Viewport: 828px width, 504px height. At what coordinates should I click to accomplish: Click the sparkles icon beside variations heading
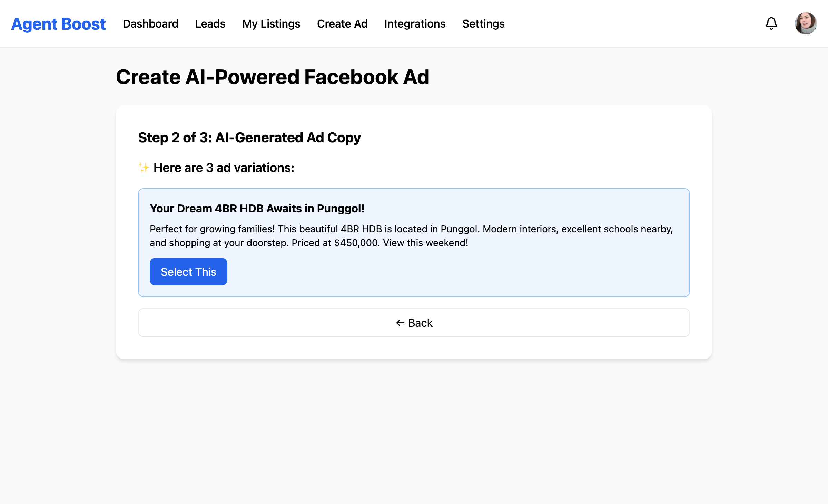coord(144,168)
